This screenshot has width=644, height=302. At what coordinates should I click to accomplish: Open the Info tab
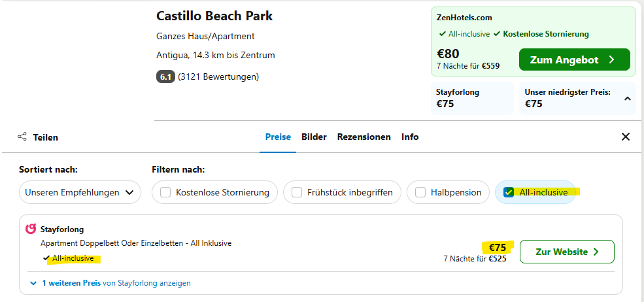pos(410,137)
